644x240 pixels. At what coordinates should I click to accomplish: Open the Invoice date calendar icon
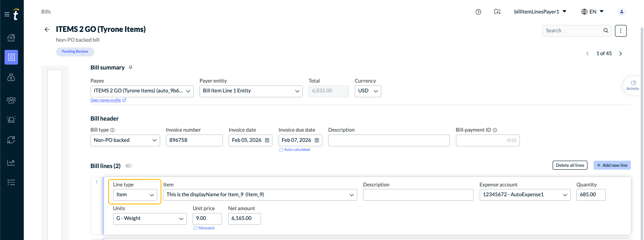[x=267, y=140]
